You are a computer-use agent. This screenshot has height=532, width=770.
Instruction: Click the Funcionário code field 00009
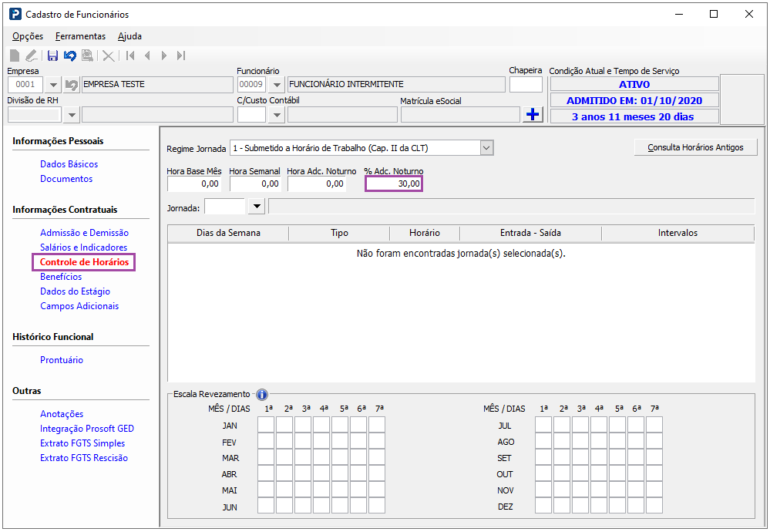(x=251, y=85)
